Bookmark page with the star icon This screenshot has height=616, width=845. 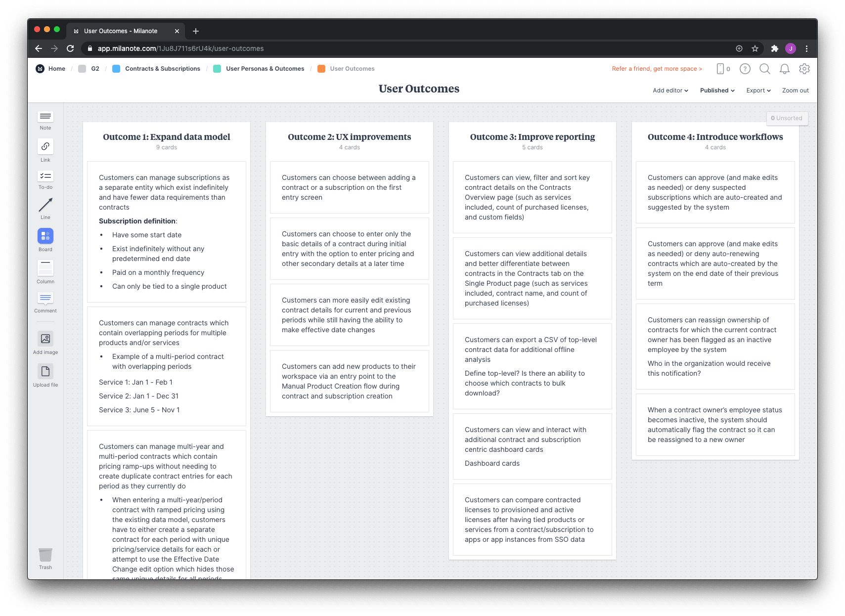(x=755, y=48)
